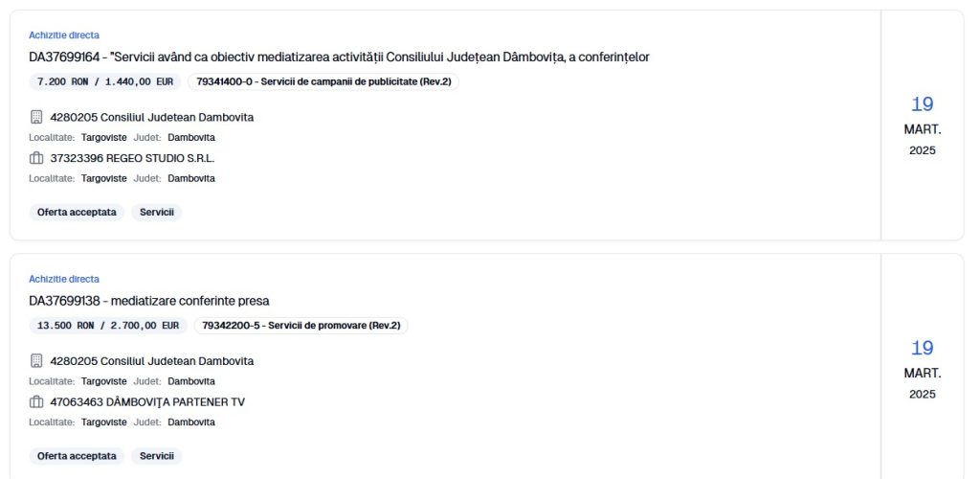Click Oferta acceptata tag in the DA37699138 card
The height and width of the screenshot is (479, 980).
pyautogui.click(x=77, y=456)
